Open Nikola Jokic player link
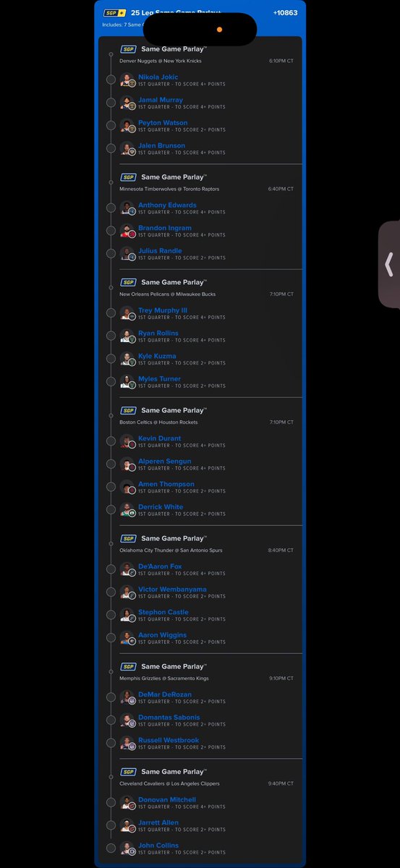The width and height of the screenshot is (400, 868). [x=158, y=77]
